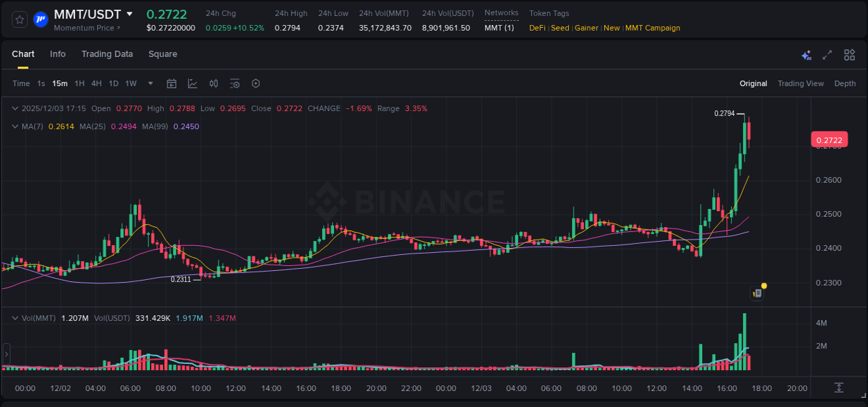This screenshot has height=407, width=868.
Task: Open the chart style selector
Action: click(x=192, y=83)
